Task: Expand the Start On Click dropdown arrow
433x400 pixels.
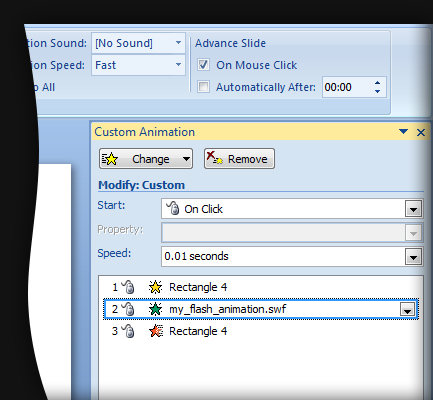Action: (413, 209)
